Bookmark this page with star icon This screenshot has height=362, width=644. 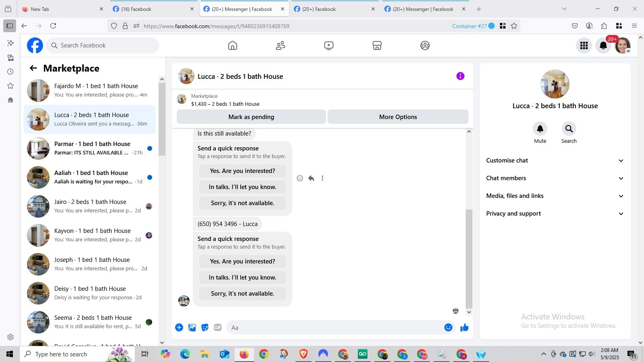[514, 26]
